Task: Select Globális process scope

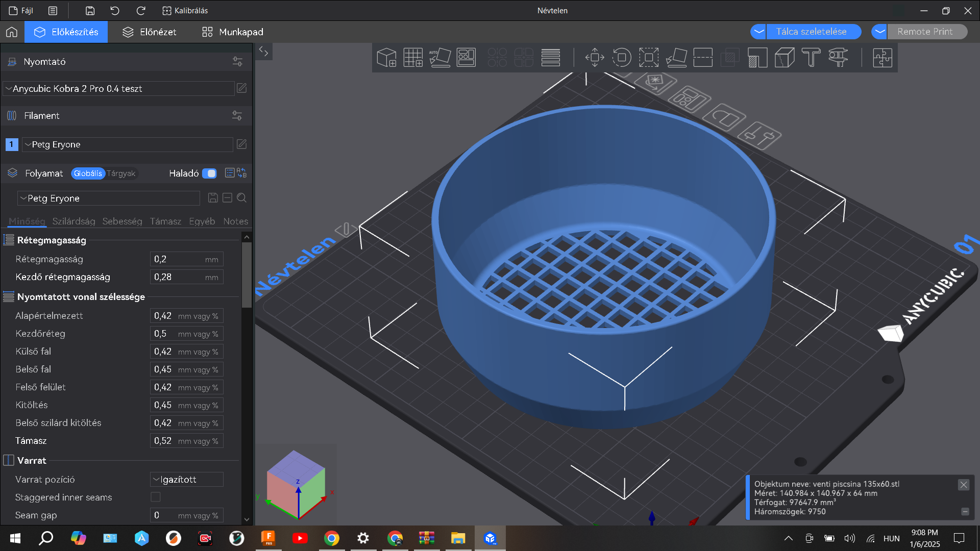Action: [x=88, y=173]
